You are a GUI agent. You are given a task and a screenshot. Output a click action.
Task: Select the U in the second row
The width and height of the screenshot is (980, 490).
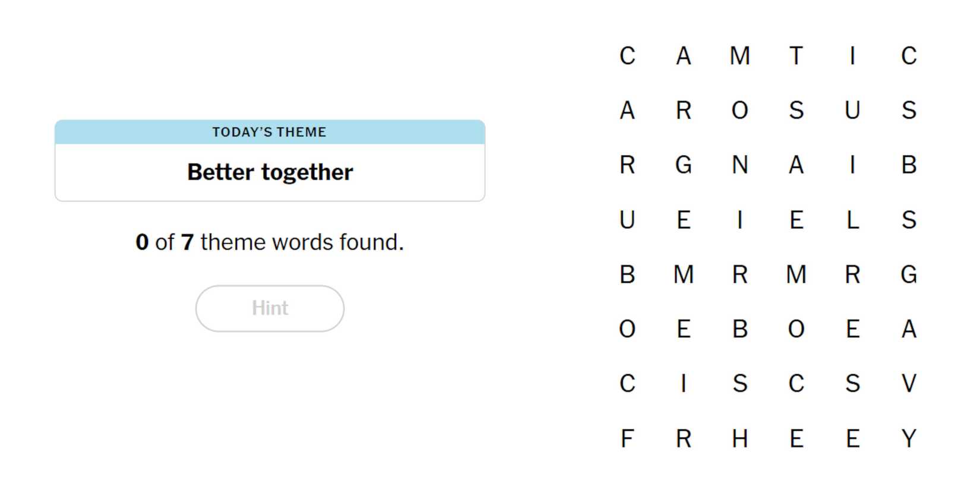click(853, 110)
